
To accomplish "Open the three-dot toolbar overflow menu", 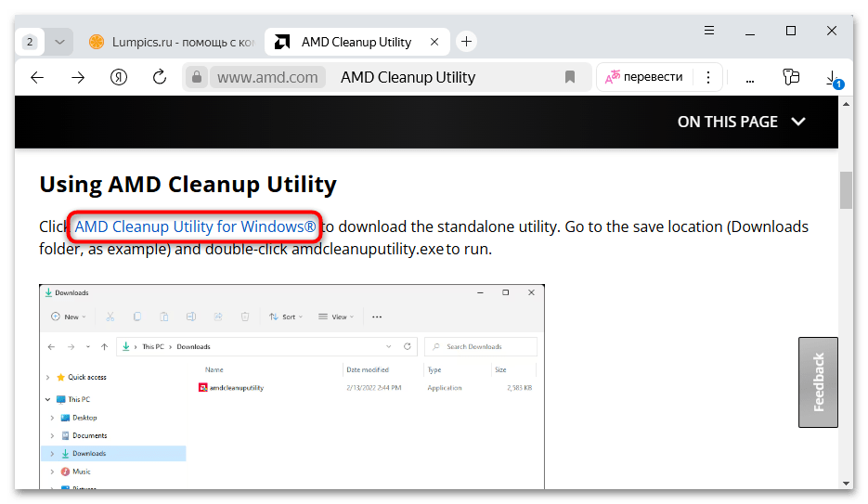I will pyautogui.click(x=750, y=77).
